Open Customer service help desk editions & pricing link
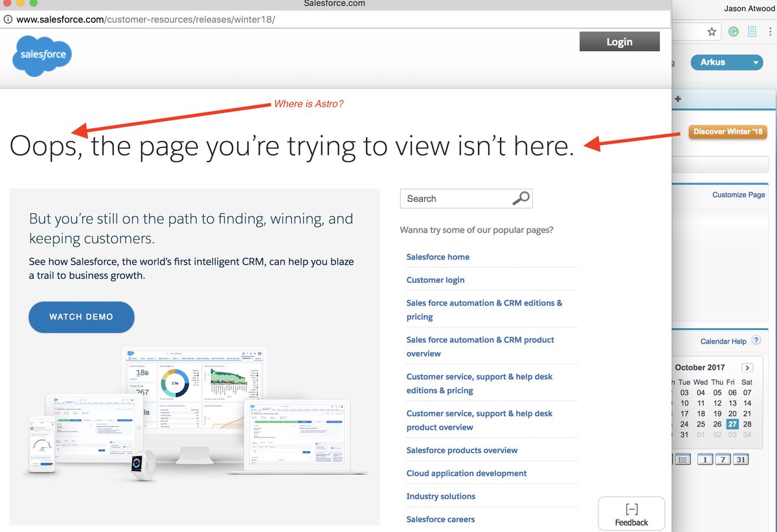 pos(480,384)
